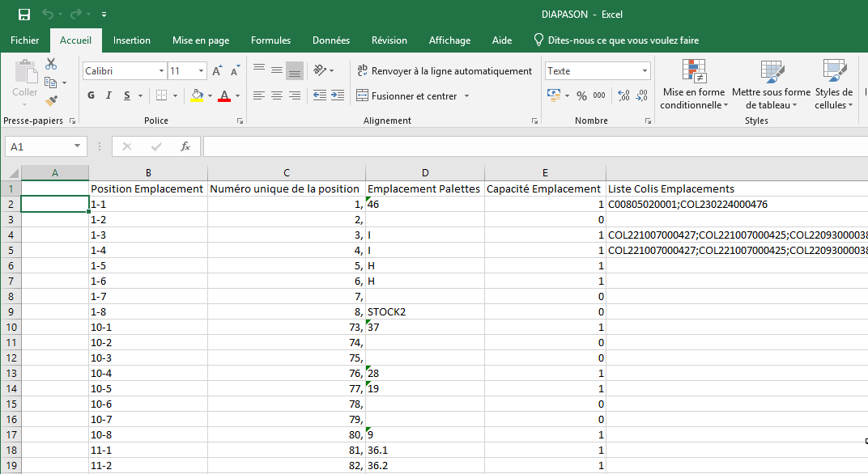Click the Cut scissors icon
The height and width of the screenshot is (474, 868).
point(51,65)
